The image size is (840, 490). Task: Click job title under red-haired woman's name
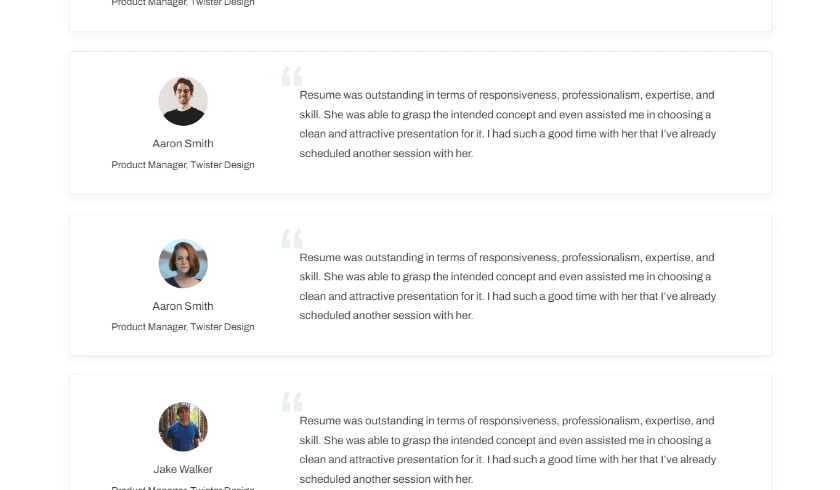click(183, 327)
